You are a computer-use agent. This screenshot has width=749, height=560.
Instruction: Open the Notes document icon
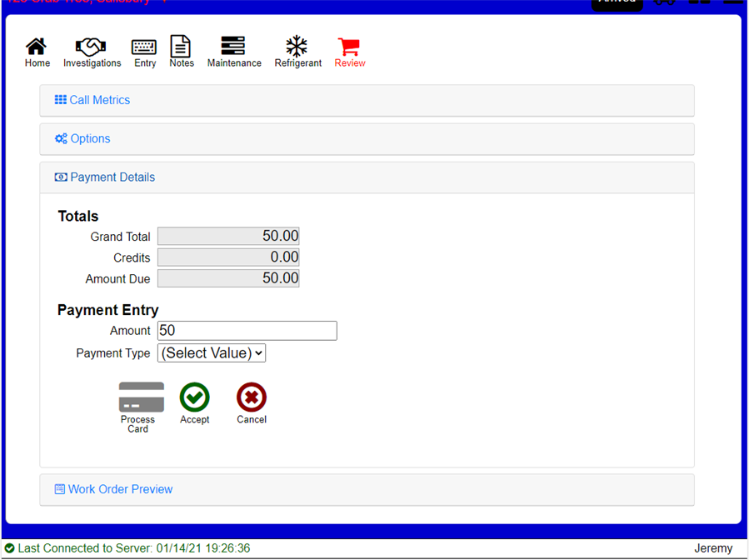(181, 47)
